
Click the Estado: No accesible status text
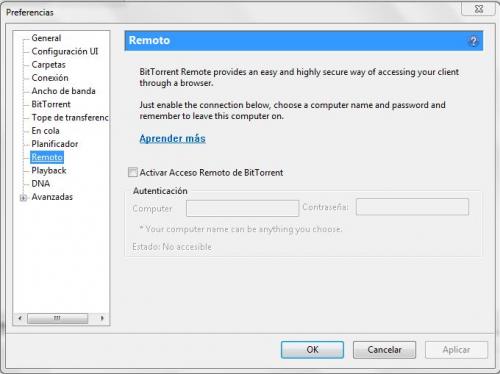point(172,247)
